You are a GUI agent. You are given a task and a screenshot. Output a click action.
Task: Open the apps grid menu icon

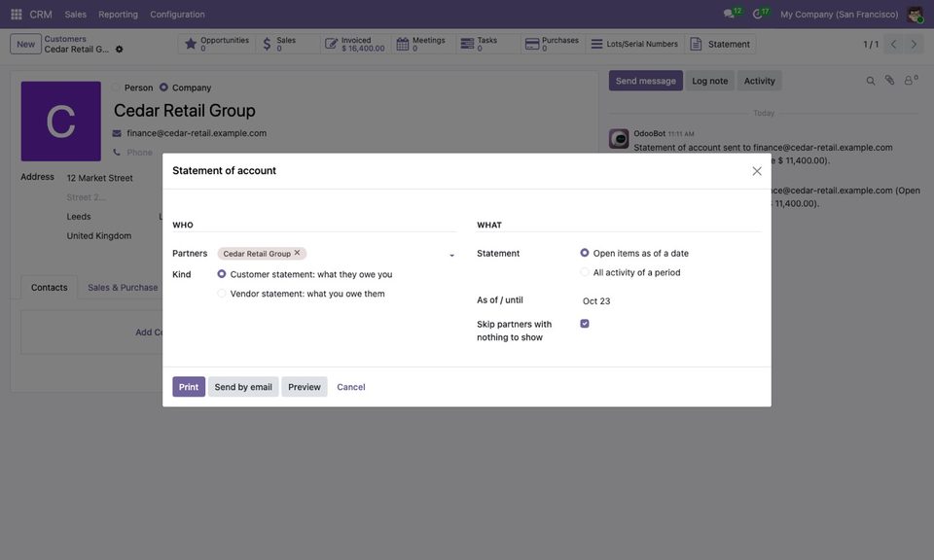17,15
